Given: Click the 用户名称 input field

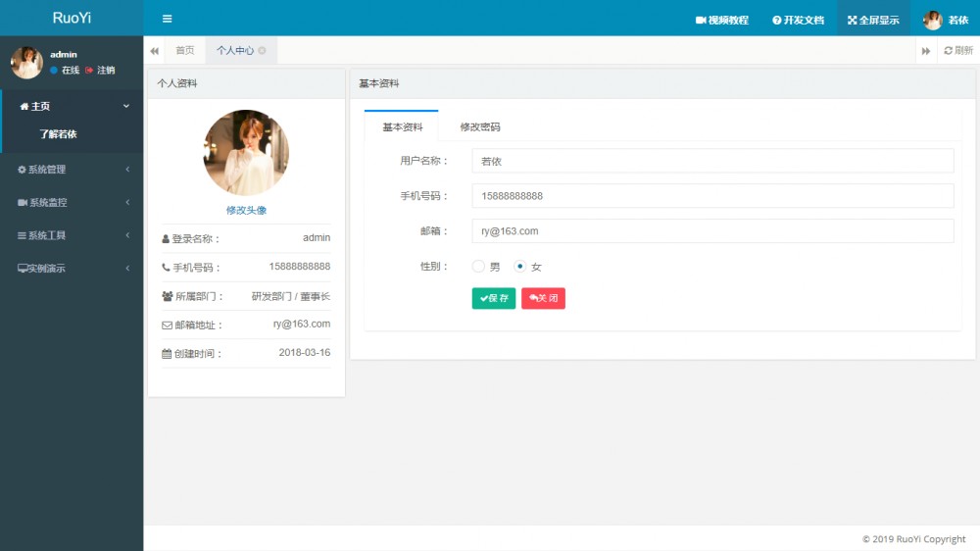Looking at the screenshot, I should [712, 161].
